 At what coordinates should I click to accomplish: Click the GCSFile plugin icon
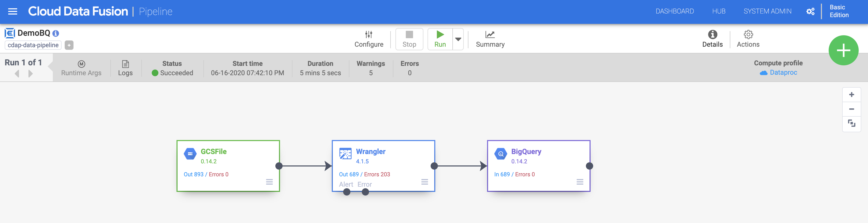coord(190,154)
